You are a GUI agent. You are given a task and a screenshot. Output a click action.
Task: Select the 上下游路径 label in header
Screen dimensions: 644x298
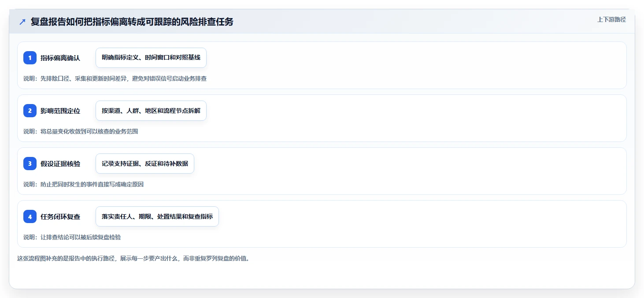click(x=611, y=19)
